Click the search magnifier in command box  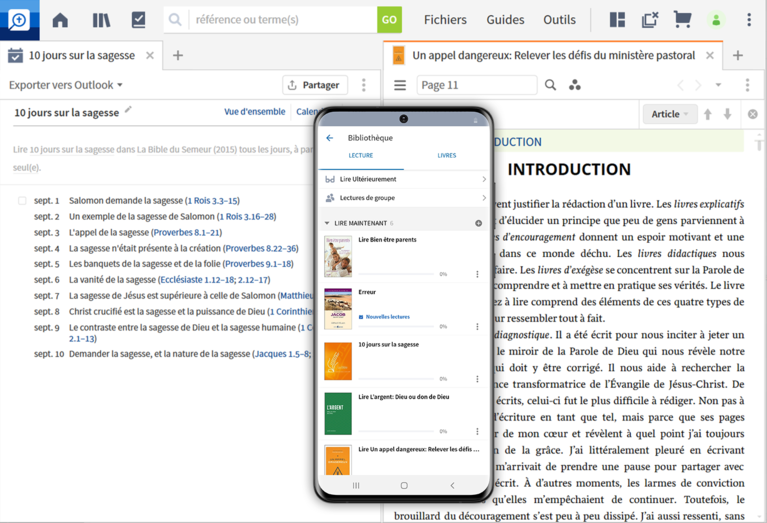(x=175, y=20)
